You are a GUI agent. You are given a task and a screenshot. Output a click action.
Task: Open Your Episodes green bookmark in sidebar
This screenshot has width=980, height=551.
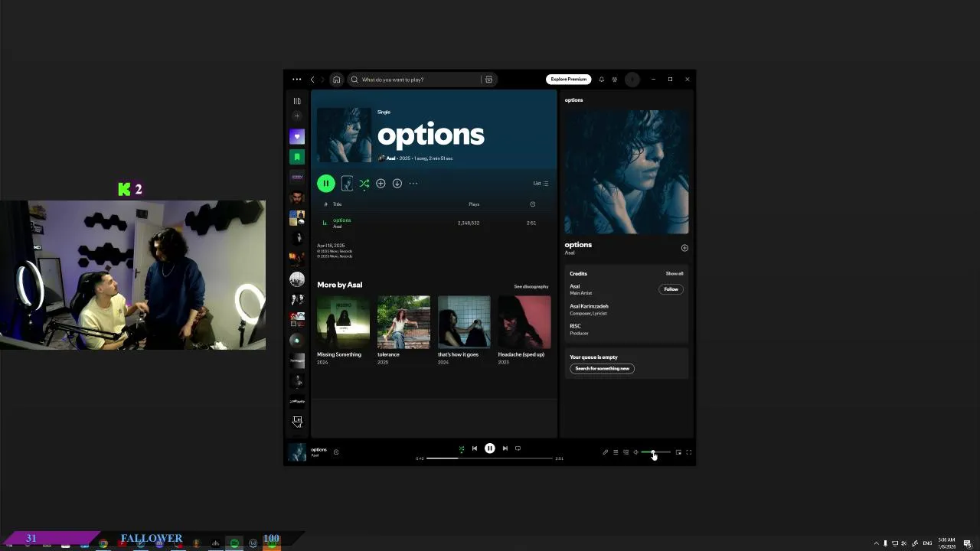[x=297, y=157]
